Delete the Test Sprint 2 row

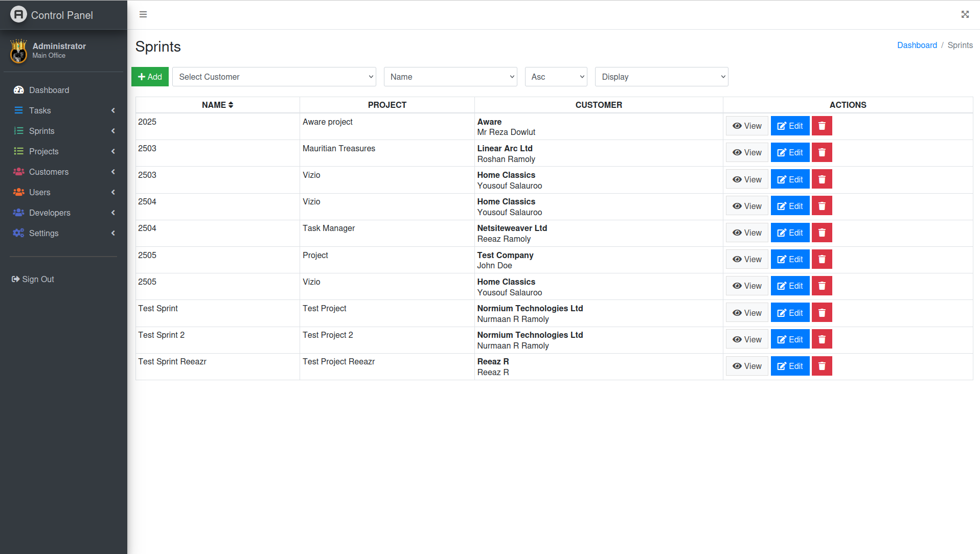click(822, 339)
